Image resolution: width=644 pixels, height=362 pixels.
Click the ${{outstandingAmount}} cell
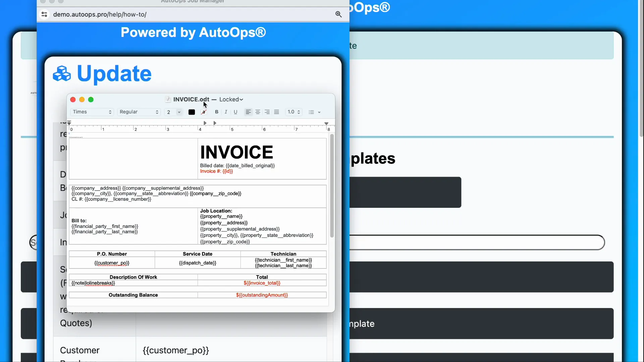tap(262, 295)
